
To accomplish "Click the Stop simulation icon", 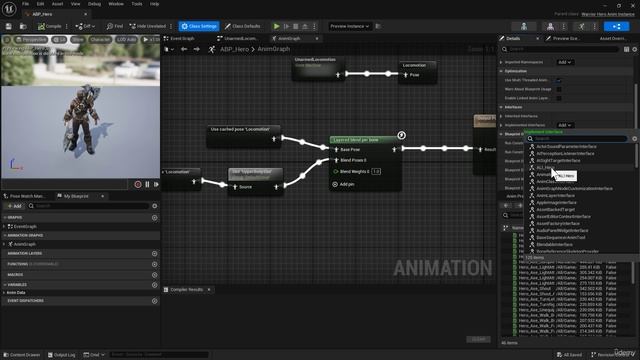I will (x=296, y=26).
